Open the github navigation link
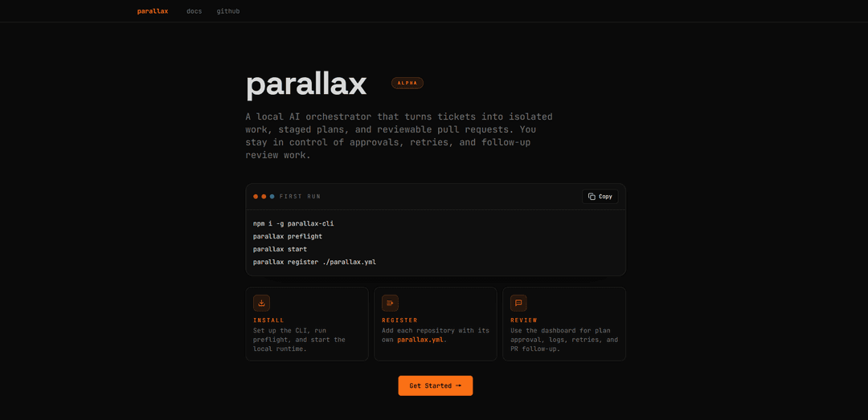Screen dimensions: 868x420 tap(228, 11)
